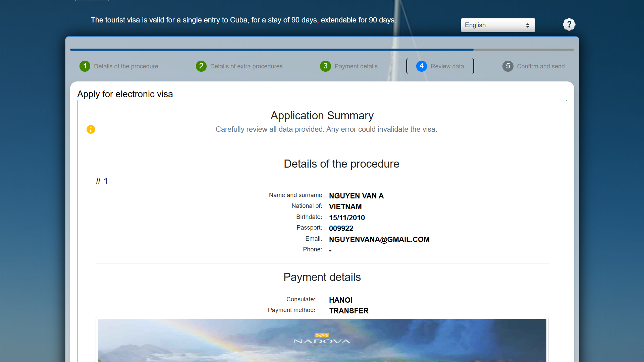Click the blue step 4 circle
Viewport: 644px width, 362px height.
(422, 66)
